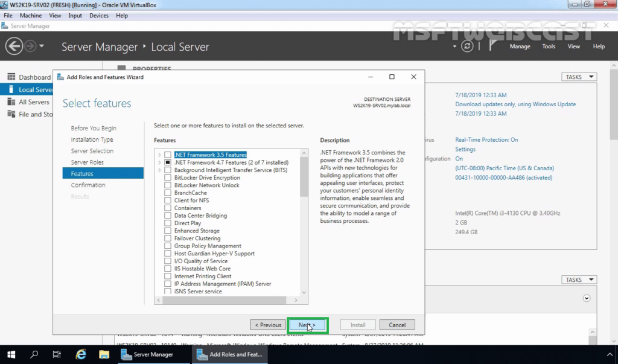
Task: Open taskbar search magnifier
Action: (x=34, y=354)
